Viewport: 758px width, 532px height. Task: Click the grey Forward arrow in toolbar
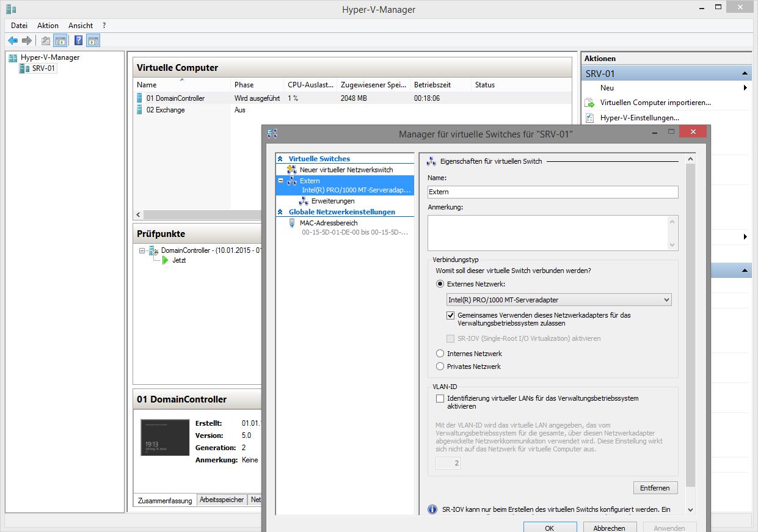pos(26,41)
